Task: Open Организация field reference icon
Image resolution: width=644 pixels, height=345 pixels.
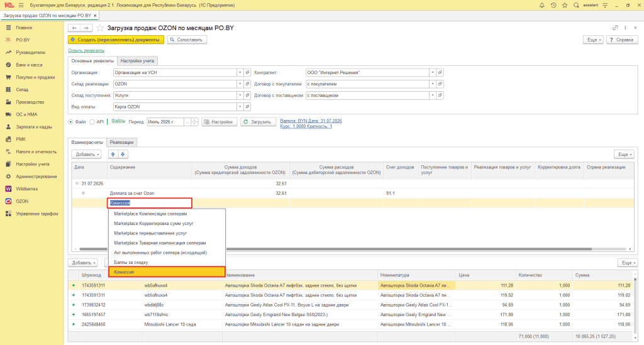Action: (247, 73)
